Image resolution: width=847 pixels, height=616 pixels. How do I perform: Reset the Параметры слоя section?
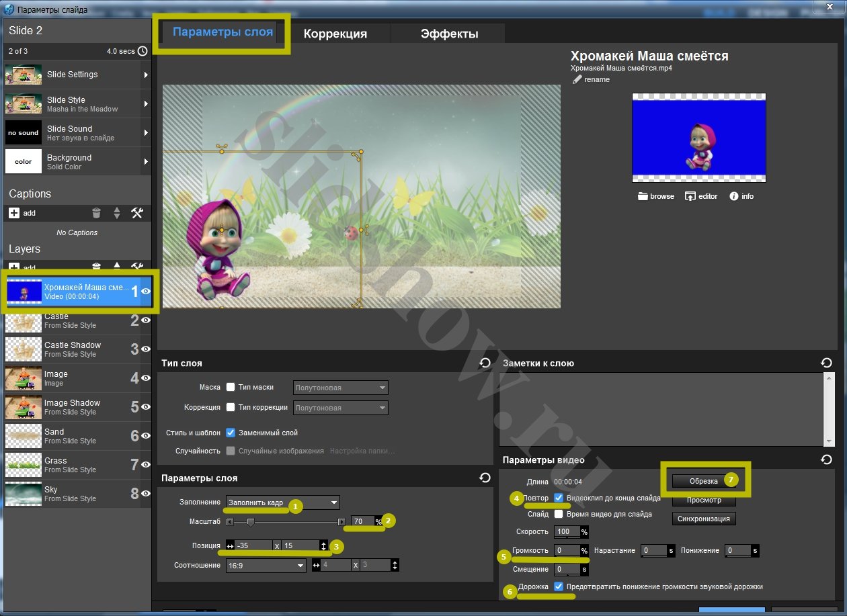[x=485, y=478]
